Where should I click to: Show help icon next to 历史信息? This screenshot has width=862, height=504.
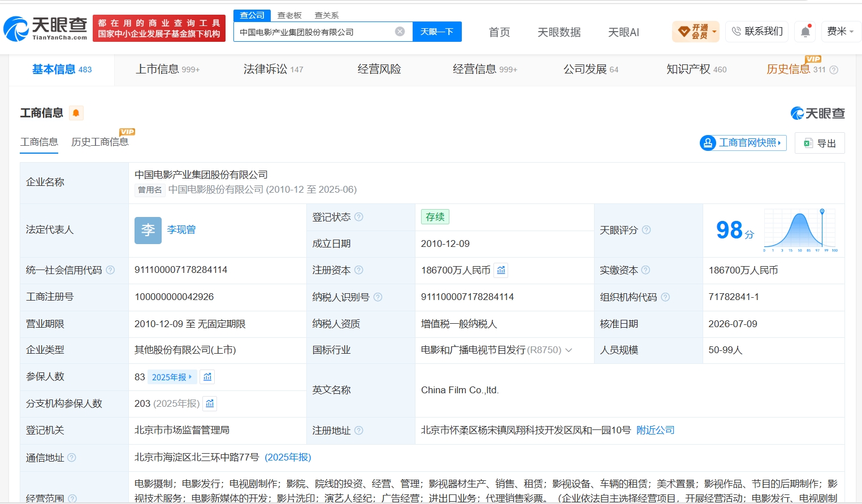pos(834,70)
